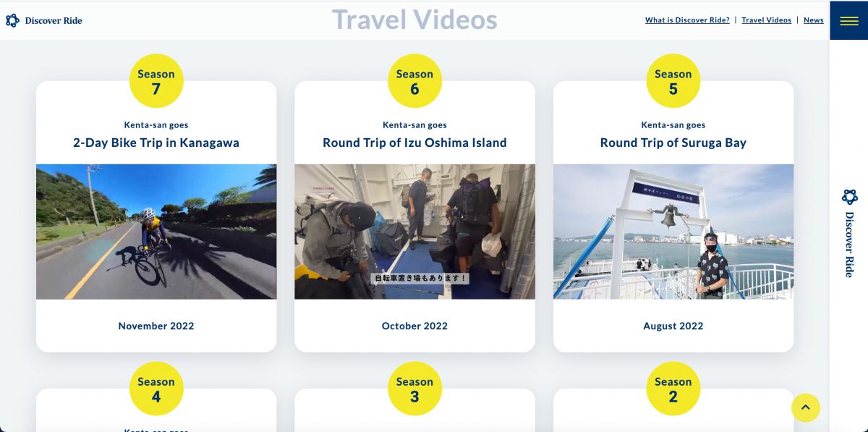Viewport: 868px width, 432px height.
Task: Click the Discover Ride header logo
Action: click(x=44, y=20)
